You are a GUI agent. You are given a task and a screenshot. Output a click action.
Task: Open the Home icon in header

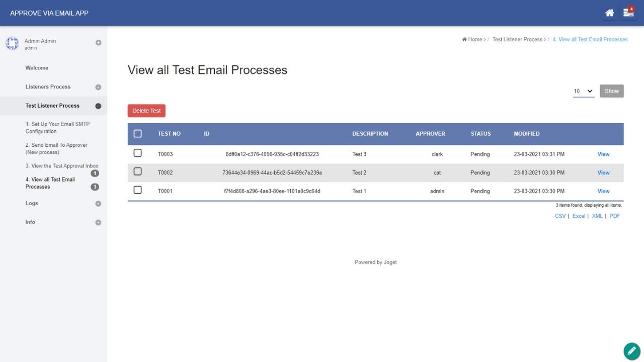(609, 13)
